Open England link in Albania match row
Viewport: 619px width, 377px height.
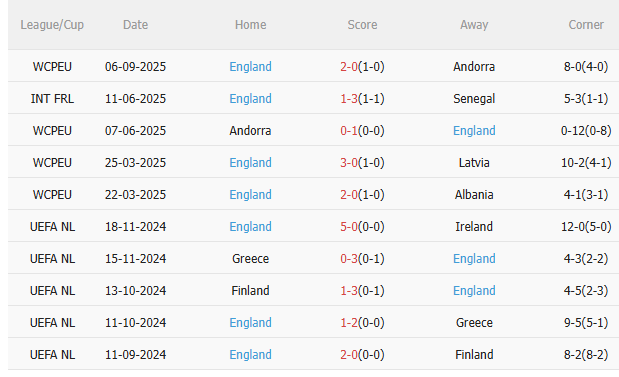pos(250,194)
